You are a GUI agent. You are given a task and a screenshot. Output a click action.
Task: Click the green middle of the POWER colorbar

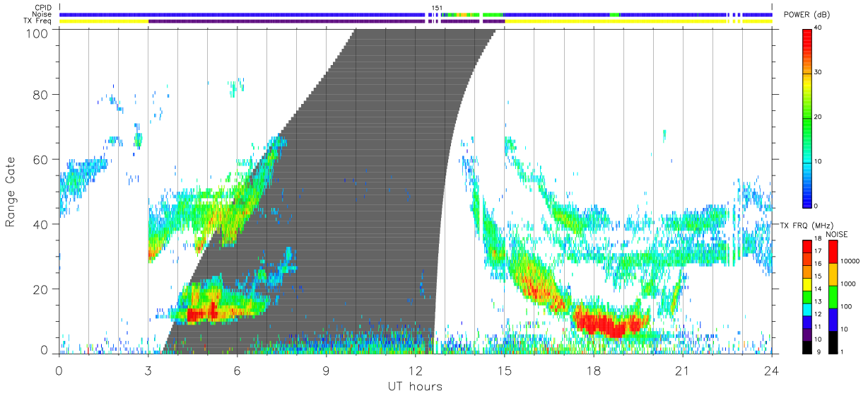(x=807, y=117)
